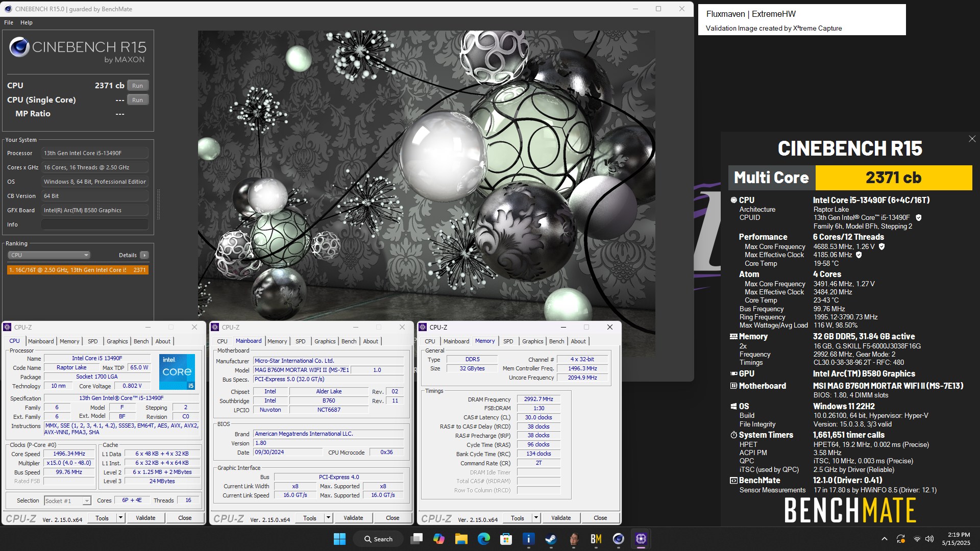Open About tab in first CPU-Z window

tap(163, 341)
